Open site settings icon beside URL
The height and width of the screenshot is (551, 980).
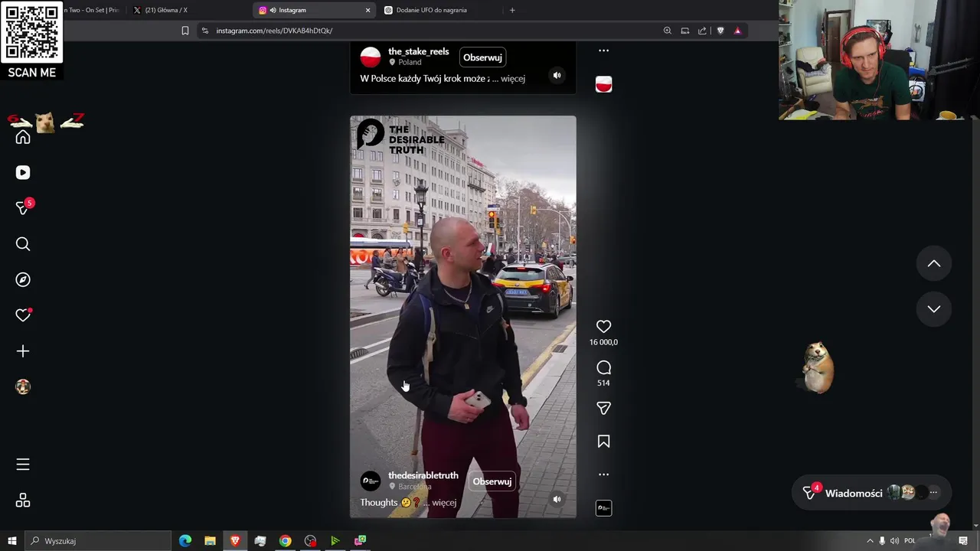coord(204,31)
